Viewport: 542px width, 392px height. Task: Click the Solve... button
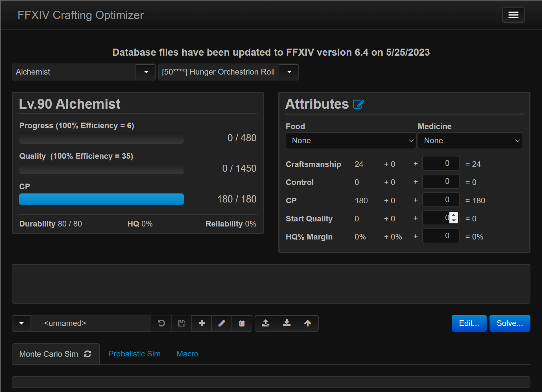(510, 323)
